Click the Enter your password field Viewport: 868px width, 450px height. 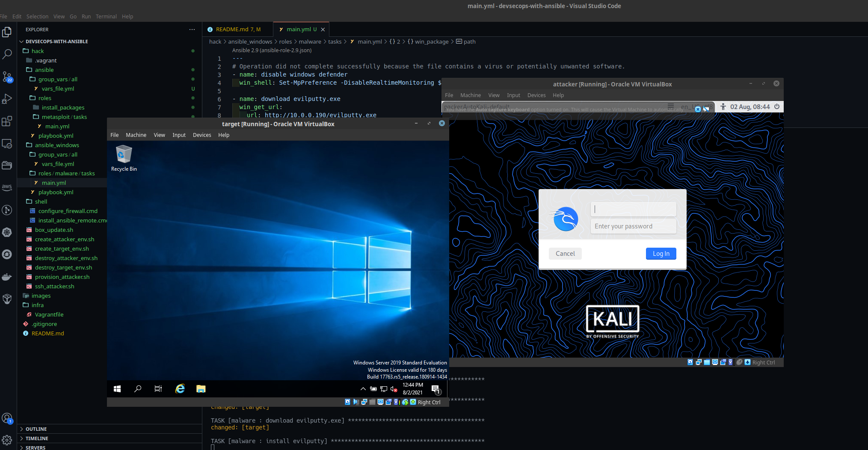coord(633,226)
